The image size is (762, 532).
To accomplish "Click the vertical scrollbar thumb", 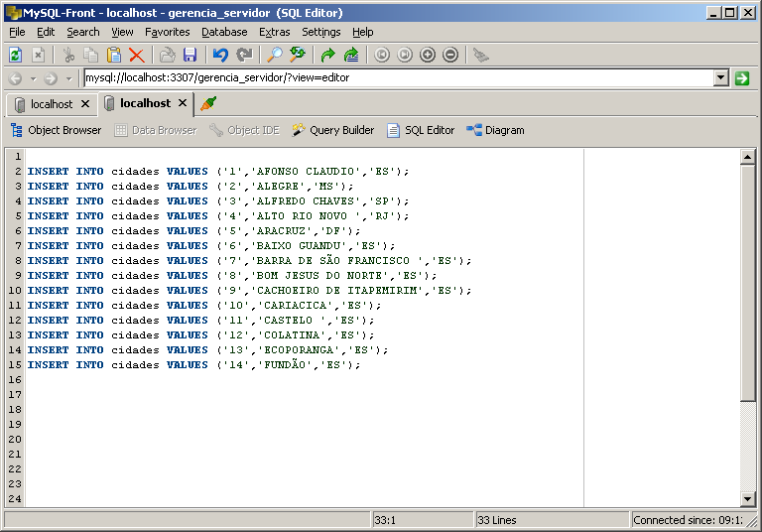I will coord(747,283).
